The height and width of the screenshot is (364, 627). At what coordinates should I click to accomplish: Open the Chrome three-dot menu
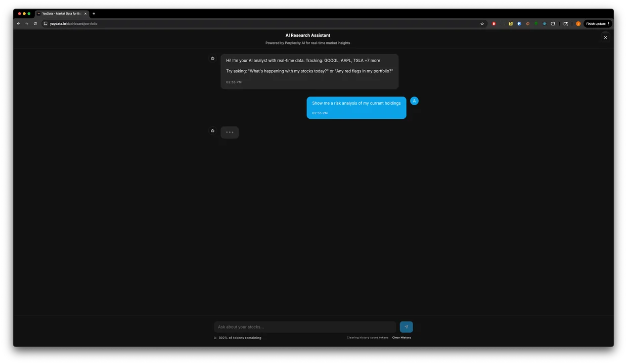[x=608, y=24]
